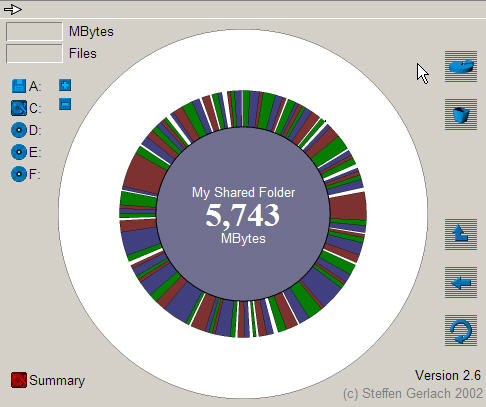Click the Files count field
The width and height of the screenshot is (486, 407).
pyautogui.click(x=34, y=53)
